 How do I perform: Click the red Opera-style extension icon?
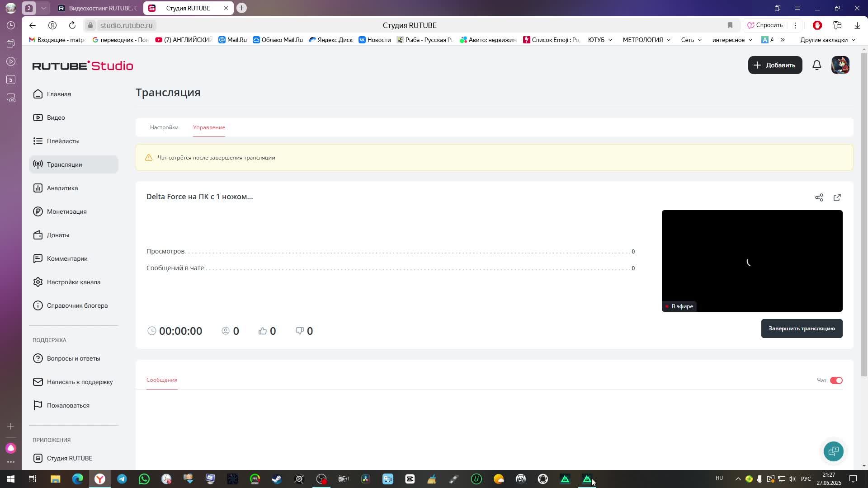(x=817, y=25)
